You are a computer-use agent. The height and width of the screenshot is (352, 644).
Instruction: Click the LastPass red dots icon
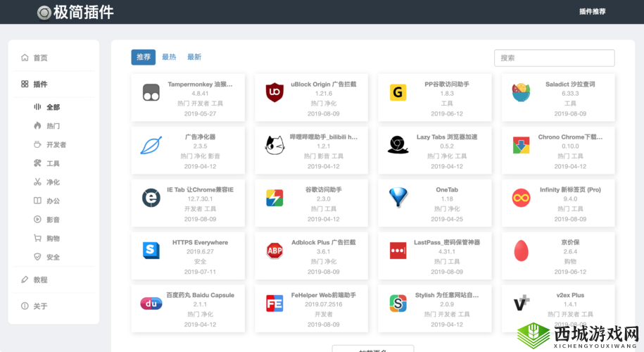[x=398, y=251]
